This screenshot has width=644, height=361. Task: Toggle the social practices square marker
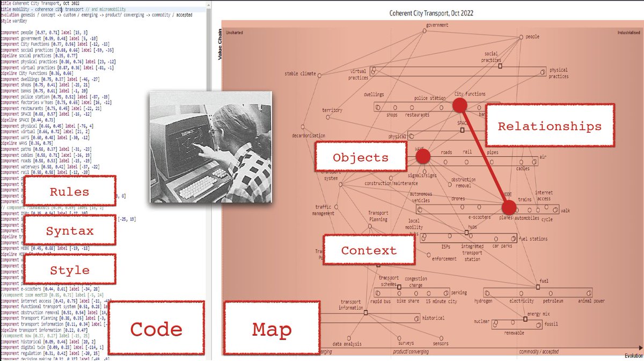(x=500, y=66)
